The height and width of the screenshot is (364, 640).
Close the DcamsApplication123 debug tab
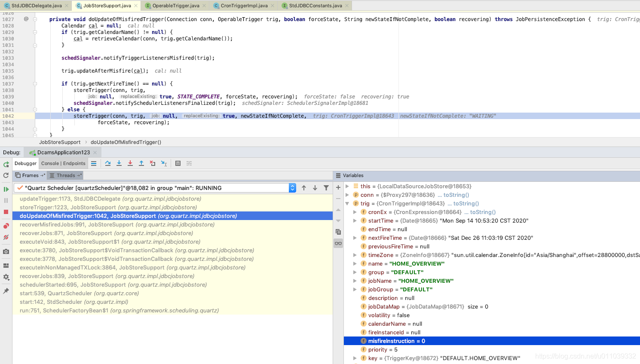[x=95, y=153]
